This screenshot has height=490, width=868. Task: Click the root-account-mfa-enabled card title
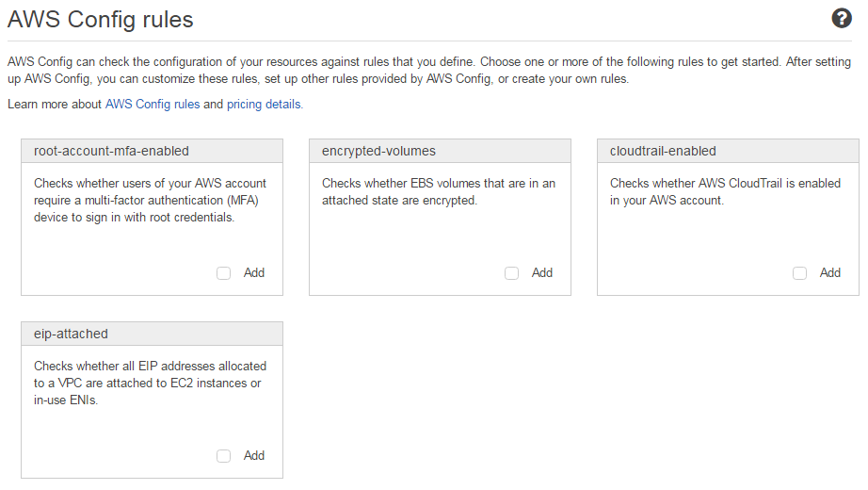(111, 151)
